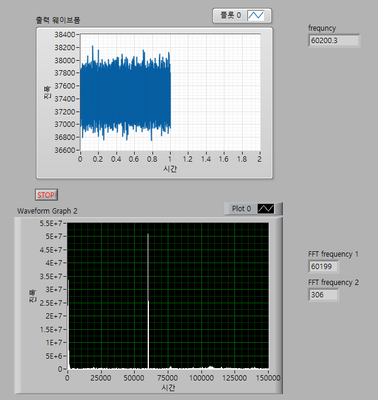Click the x-axis end value 2 on top graph
Viewport: 378px width, 400px height.
tap(259, 159)
